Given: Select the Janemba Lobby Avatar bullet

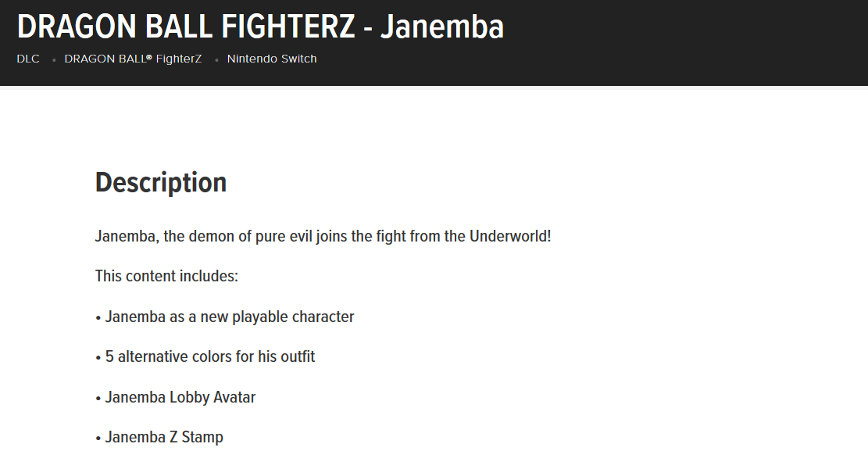Looking at the screenshot, I should click(180, 397).
